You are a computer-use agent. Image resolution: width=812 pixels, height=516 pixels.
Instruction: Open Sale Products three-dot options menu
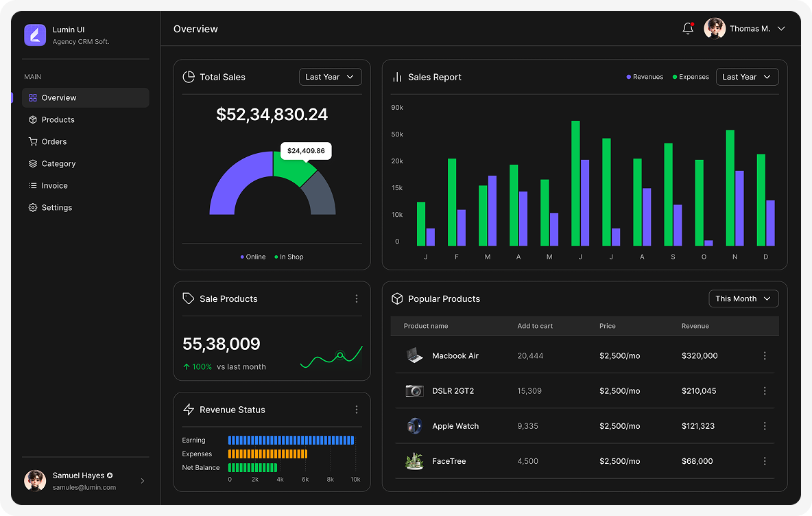[357, 299]
